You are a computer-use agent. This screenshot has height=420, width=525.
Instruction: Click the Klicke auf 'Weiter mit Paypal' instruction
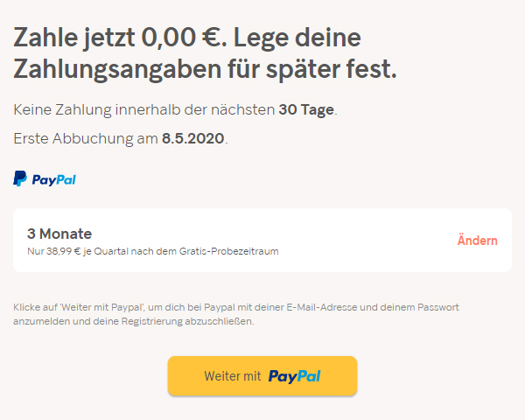(236, 307)
